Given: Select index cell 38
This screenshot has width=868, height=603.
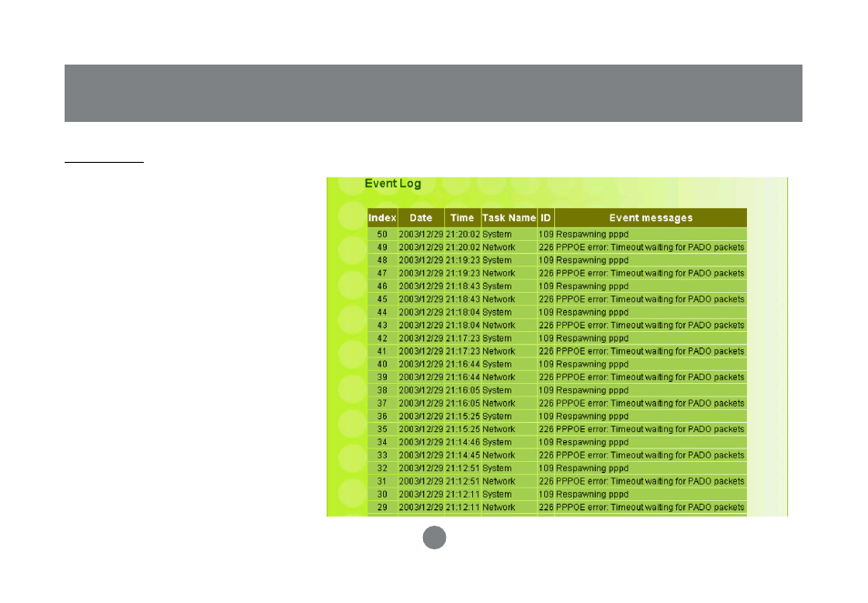Looking at the screenshot, I should click(x=382, y=390).
